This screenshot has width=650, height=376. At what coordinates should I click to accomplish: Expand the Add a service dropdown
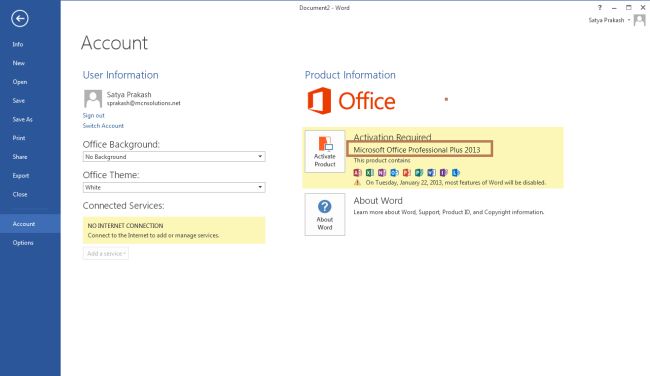pyautogui.click(x=106, y=253)
